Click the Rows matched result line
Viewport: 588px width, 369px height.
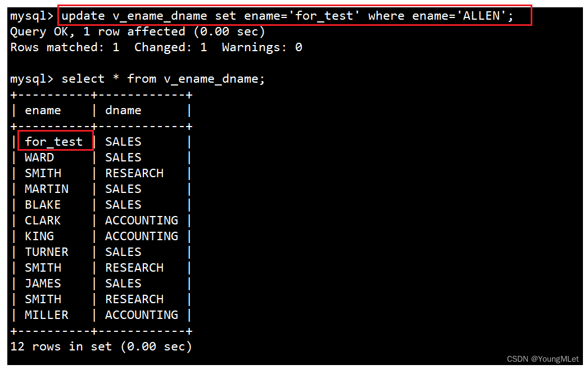pyautogui.click(x=156, y=47)
